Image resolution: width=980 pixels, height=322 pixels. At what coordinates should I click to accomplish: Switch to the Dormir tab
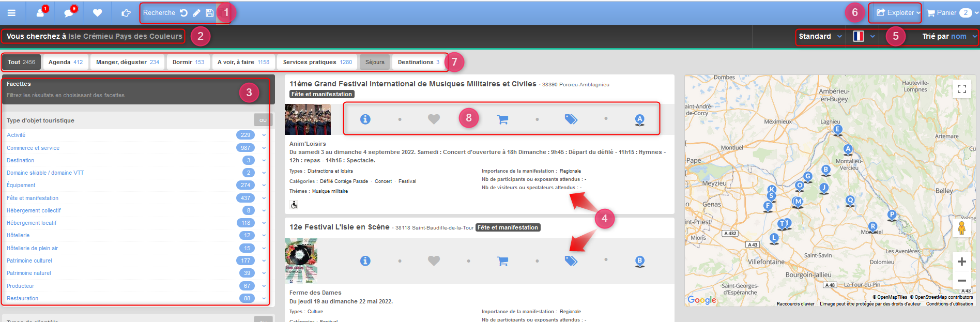tap(188, 62)
